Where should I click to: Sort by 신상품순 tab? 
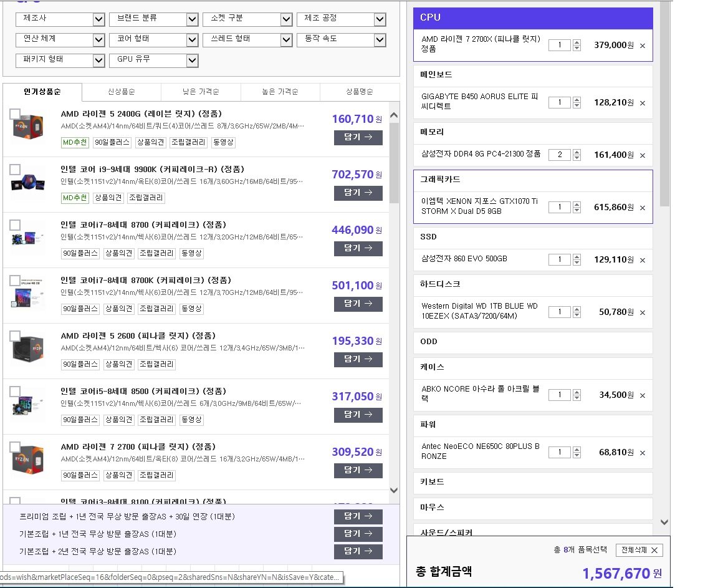pos(122,92)
